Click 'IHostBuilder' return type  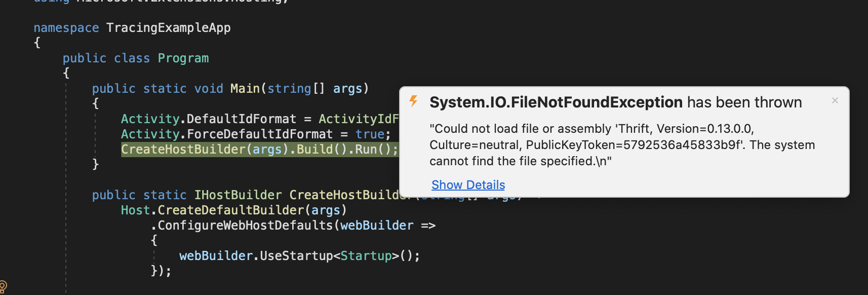tap(238, 195)
